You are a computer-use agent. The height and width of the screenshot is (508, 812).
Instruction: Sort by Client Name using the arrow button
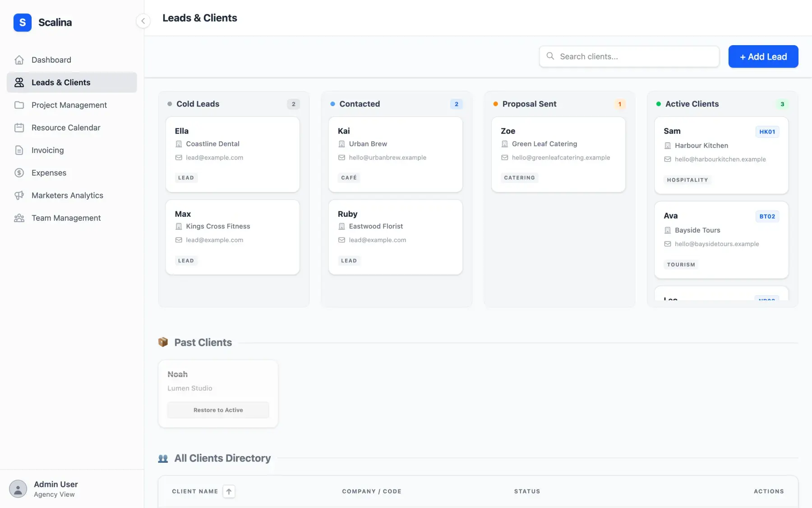tap(229, 491)
